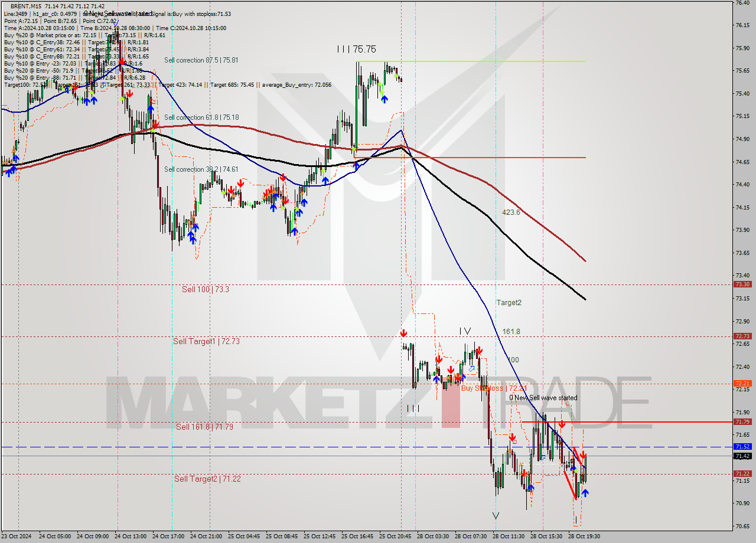The height and width of the screenshot is (543, 756).
Task: Click the 'I V' wave label
Action: [465, 331]
